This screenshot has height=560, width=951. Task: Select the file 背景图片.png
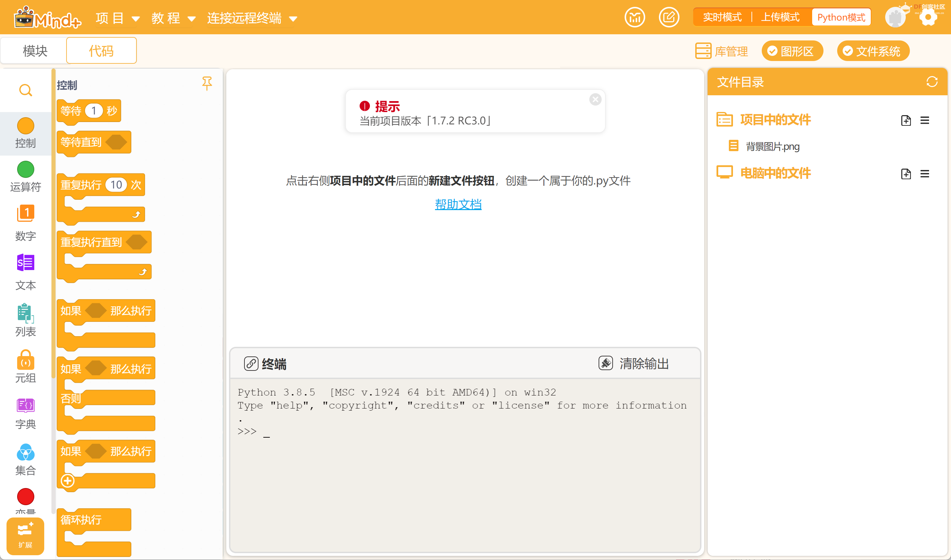pyautogui.click(x=764, y=146)
